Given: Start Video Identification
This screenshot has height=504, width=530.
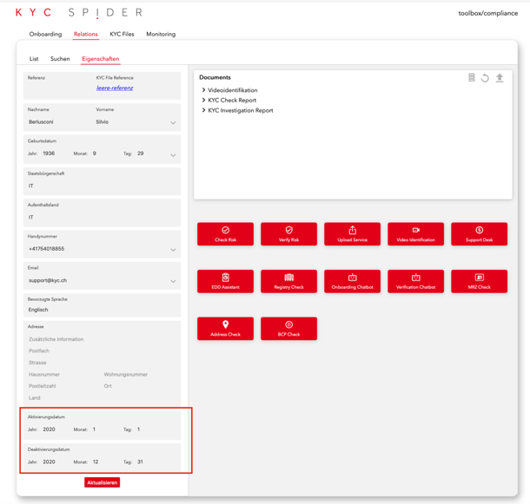Looking at the screenshot, I should [x=415, y=234].
